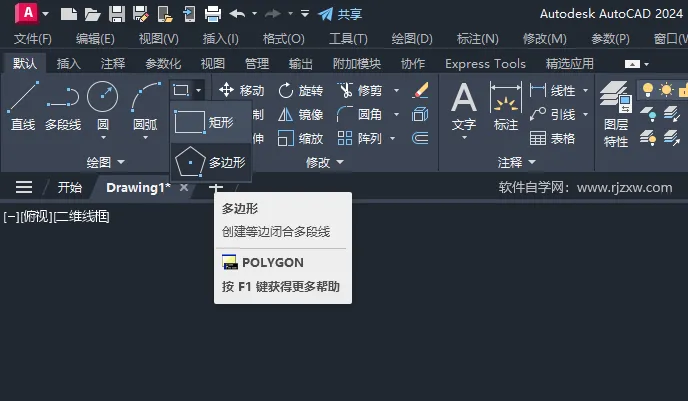Close the Drawing1 tab
Screen dimensions: 688x401
click(184, 187)
